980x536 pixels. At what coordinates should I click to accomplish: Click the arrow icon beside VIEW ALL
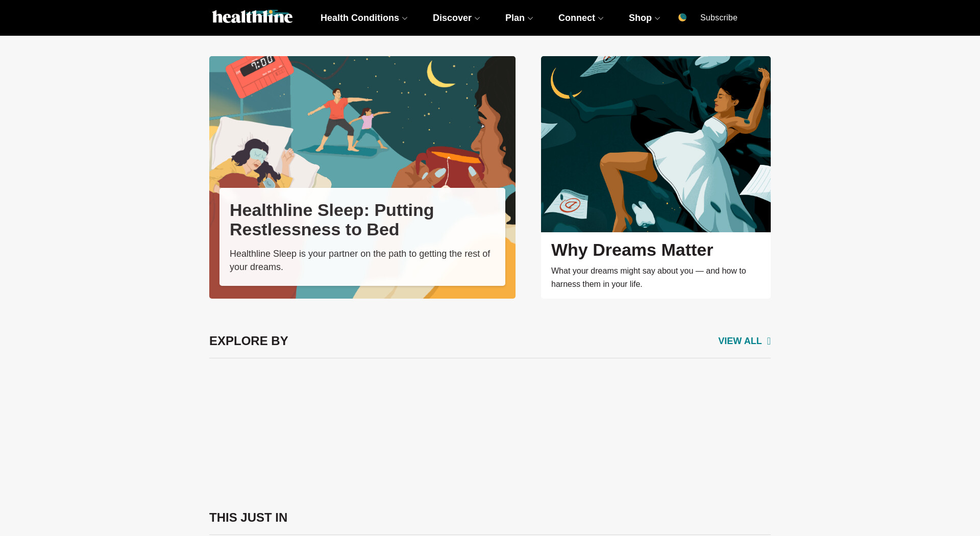coord(769,341)
